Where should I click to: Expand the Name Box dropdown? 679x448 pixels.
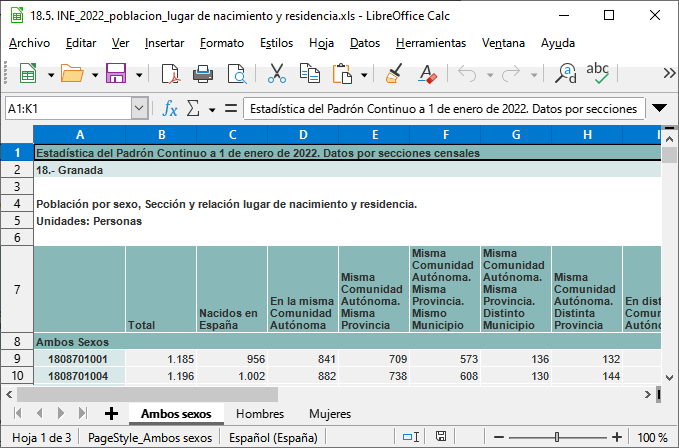click(x=139, y=108)
